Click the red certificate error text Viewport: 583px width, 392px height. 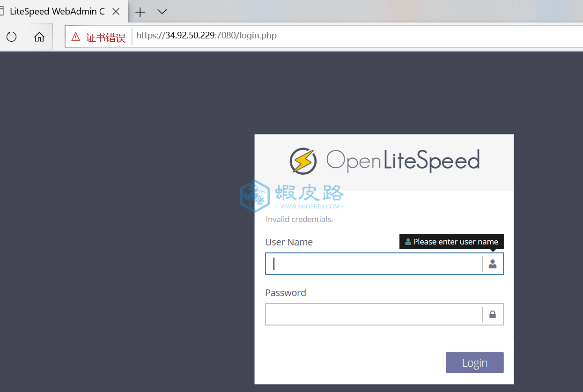pyautogui.click(x=106, y=37)
